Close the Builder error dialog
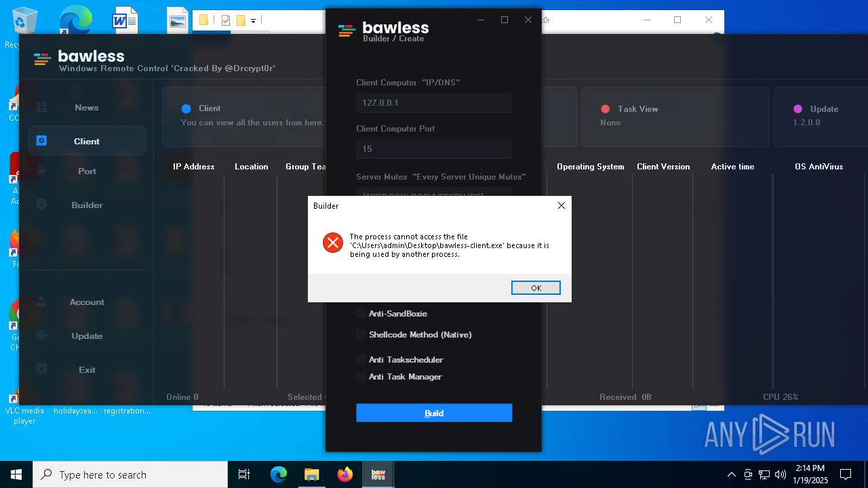 pyautogui.click(x=561, y=205)
